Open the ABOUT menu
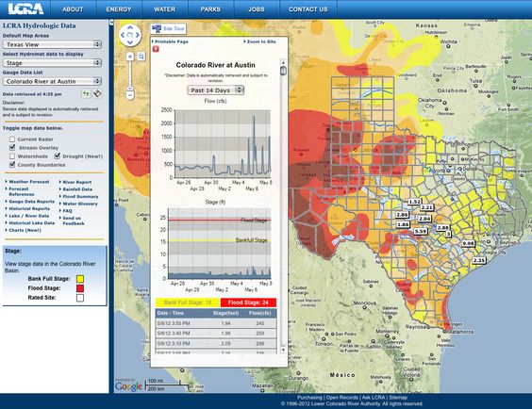The width and height of the screenshot is (532, 409). pos(73,9)
